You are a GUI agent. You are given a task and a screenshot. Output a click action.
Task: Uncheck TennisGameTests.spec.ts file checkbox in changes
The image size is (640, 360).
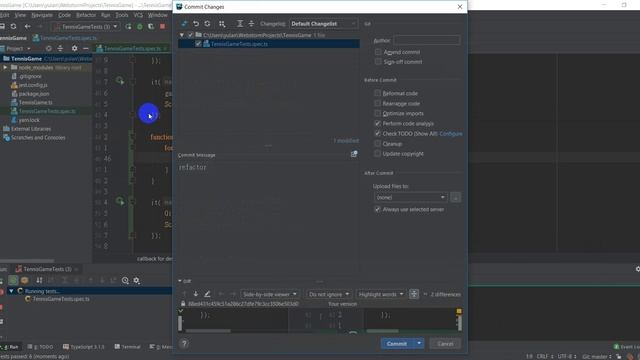coord(198,44)
